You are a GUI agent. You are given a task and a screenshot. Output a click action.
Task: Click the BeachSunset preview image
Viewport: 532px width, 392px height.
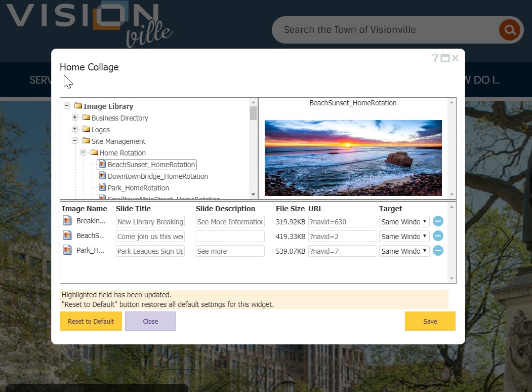(353, 158)
